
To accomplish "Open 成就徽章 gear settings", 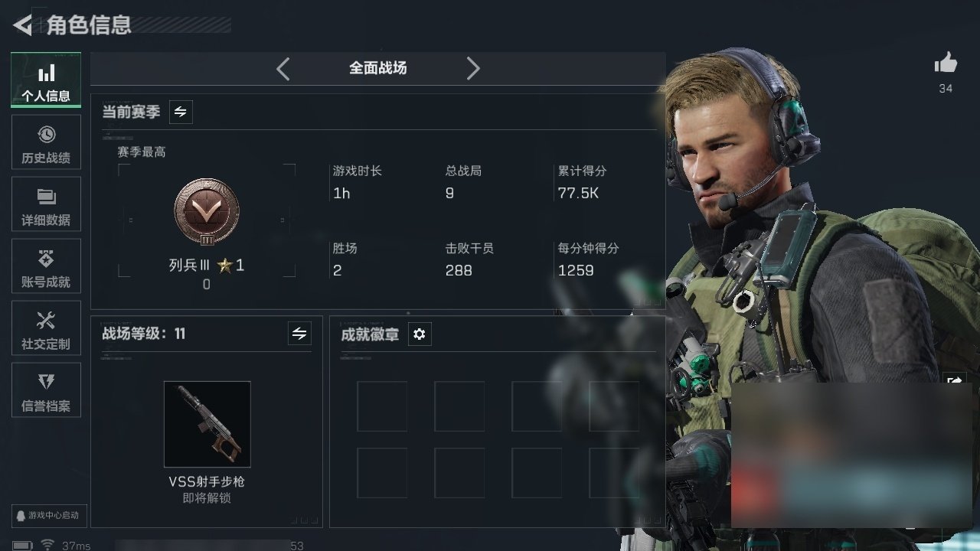I will click(420, 334).
